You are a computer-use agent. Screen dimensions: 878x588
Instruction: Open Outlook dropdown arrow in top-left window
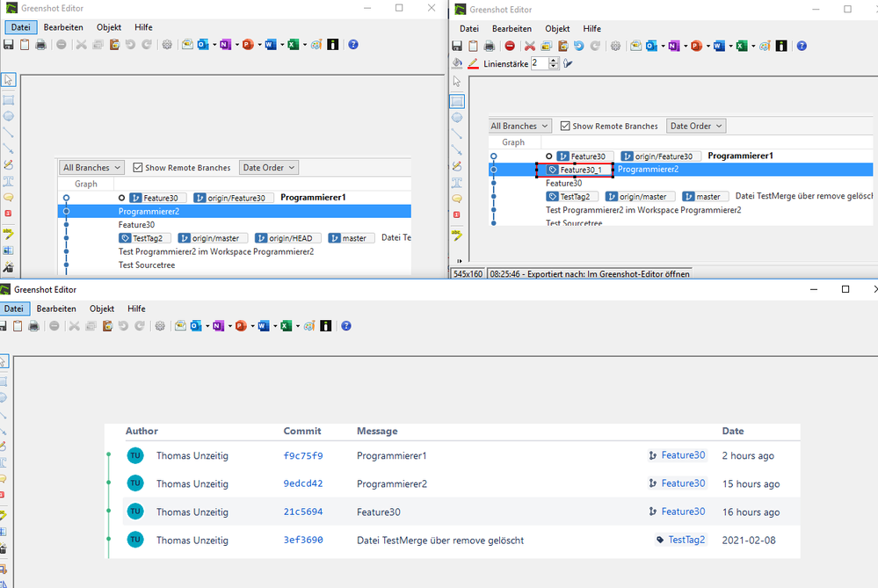click(x=214, y=44)
